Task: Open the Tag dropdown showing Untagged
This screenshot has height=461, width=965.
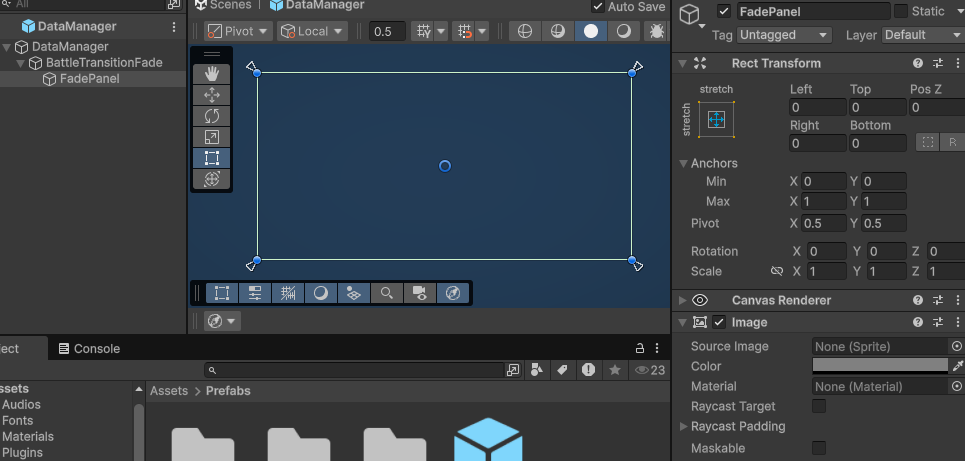Action: [x=784, y=35]
